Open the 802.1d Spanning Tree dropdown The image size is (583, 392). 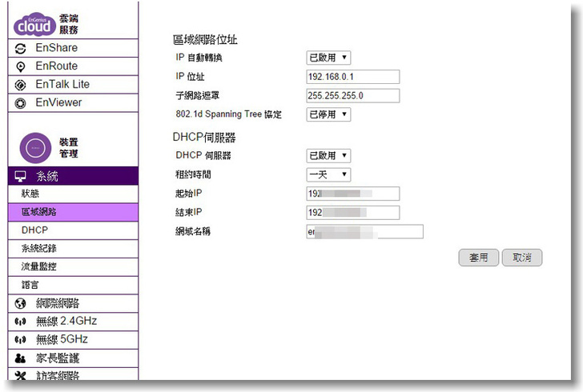pyautogui.click(x=328, y=114)
